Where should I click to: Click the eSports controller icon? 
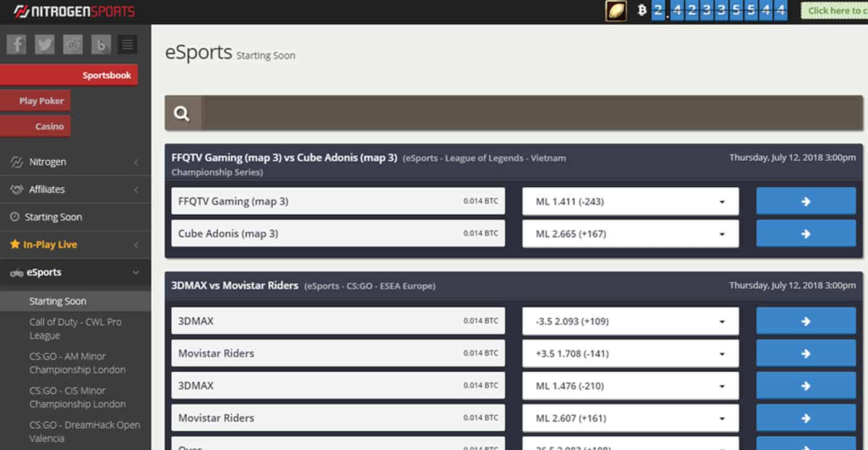coord(16,272)
